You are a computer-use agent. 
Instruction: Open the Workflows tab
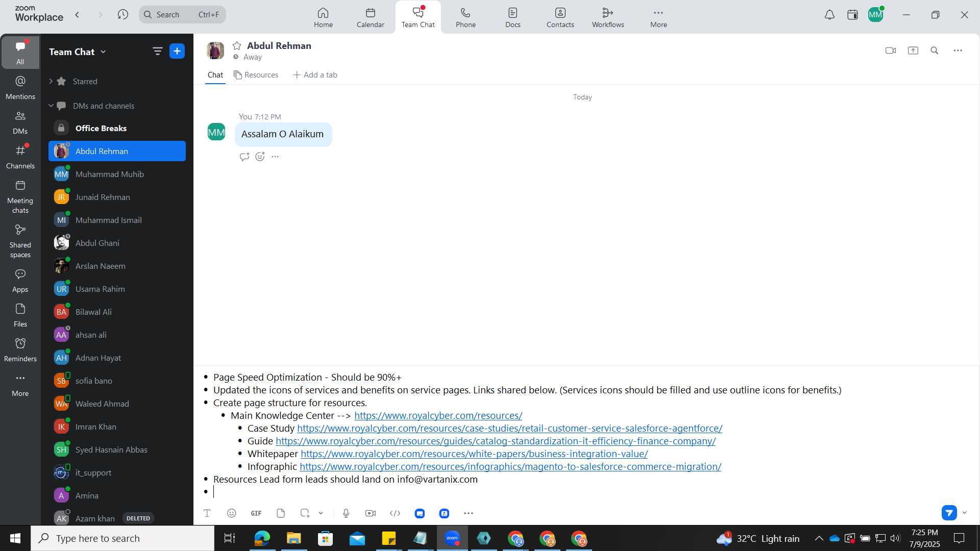[608, 17]
